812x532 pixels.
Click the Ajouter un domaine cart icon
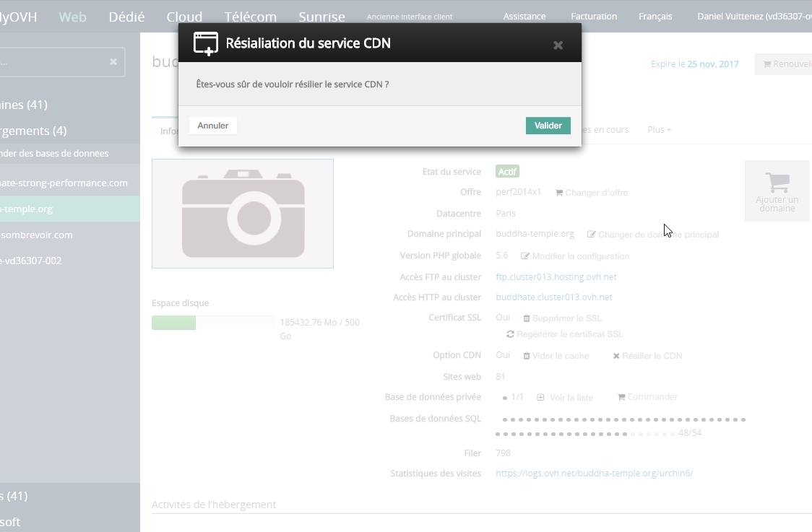click(777, 182)
